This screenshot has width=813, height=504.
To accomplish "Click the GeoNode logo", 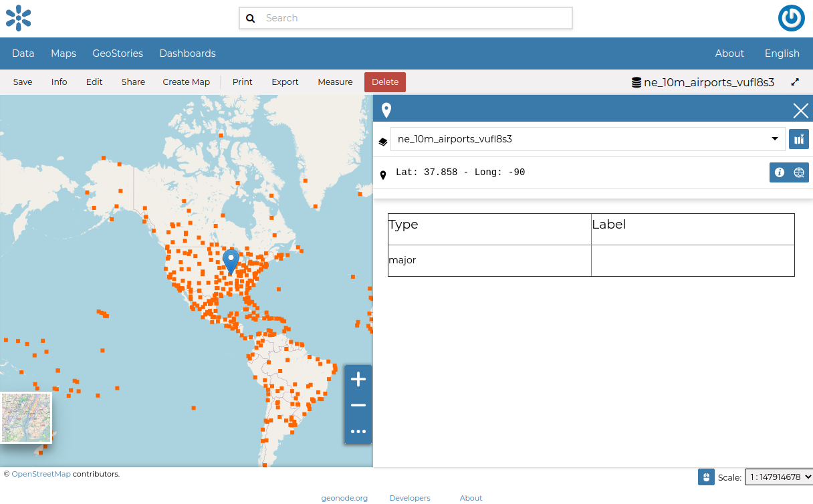I will 18,18.
